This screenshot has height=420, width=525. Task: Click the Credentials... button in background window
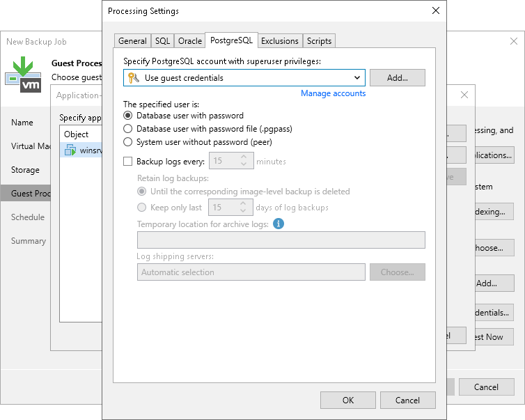[494, 313]
